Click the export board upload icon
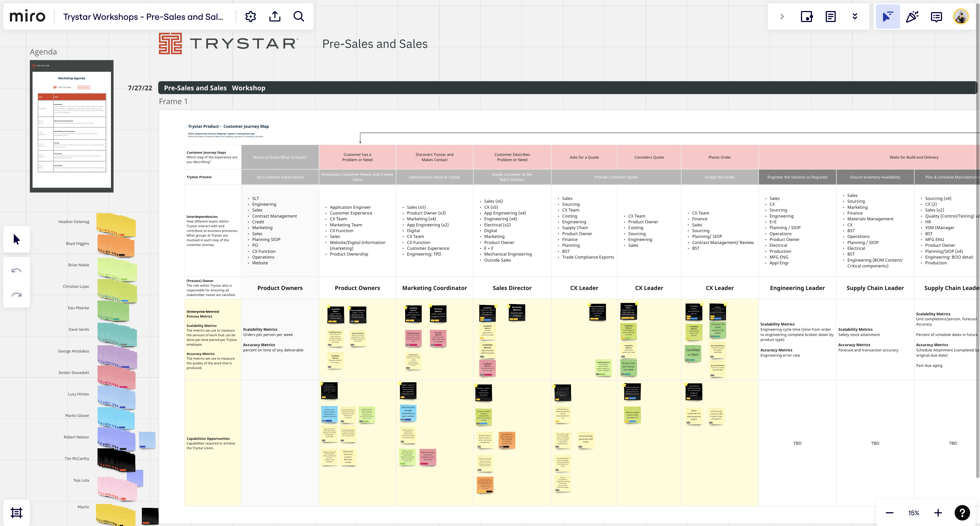980x526 pixels. [275, 16]
